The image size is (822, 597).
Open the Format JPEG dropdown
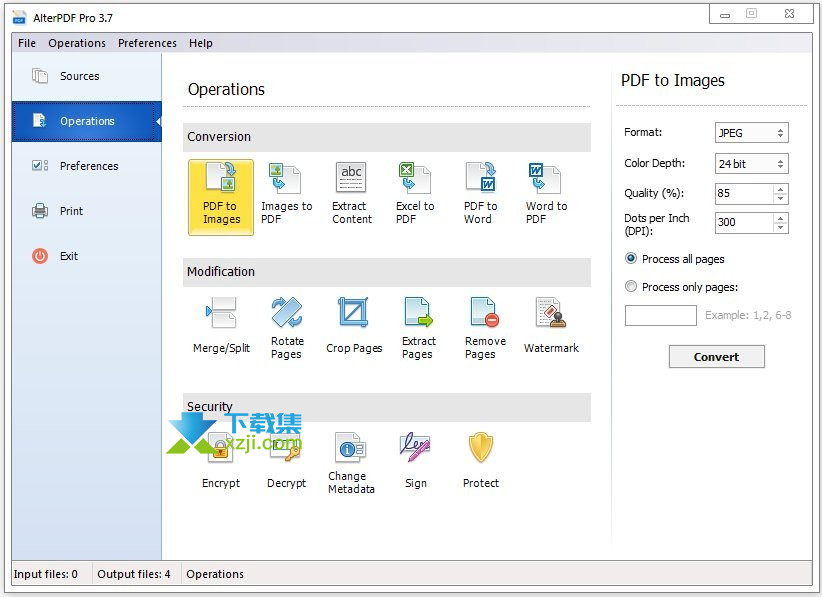(751, 133)
